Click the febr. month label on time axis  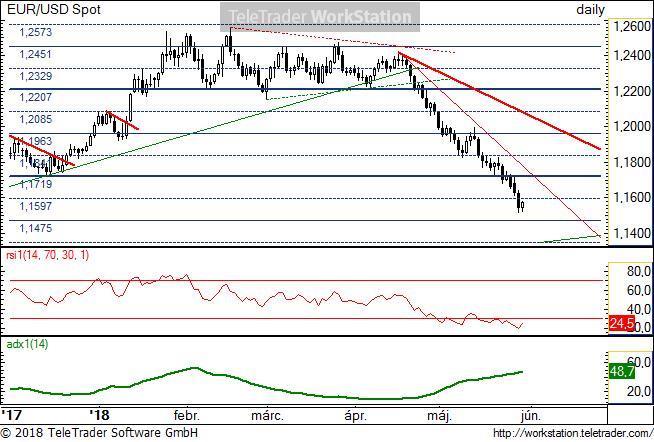pos(186,415)
